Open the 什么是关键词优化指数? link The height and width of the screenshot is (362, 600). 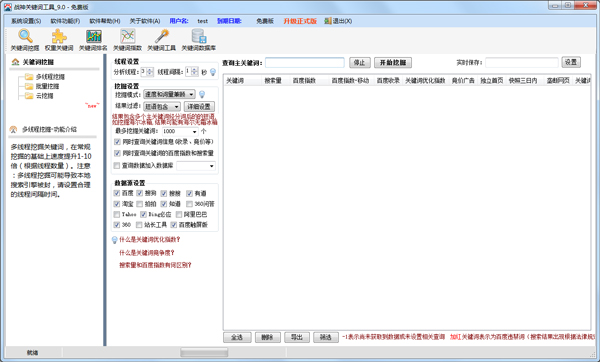(x=150, y=240)
